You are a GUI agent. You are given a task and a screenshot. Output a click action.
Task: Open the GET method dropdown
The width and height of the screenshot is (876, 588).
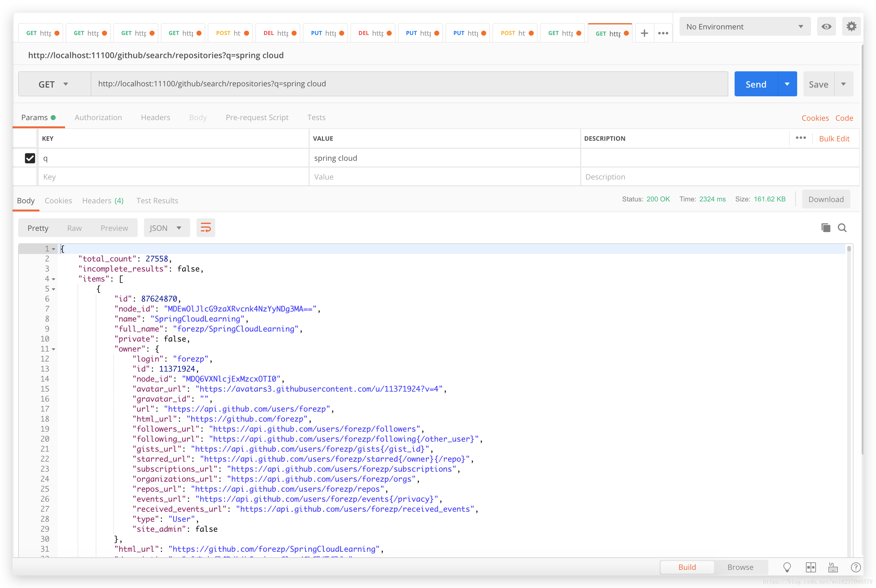click(x=54, y=84)
